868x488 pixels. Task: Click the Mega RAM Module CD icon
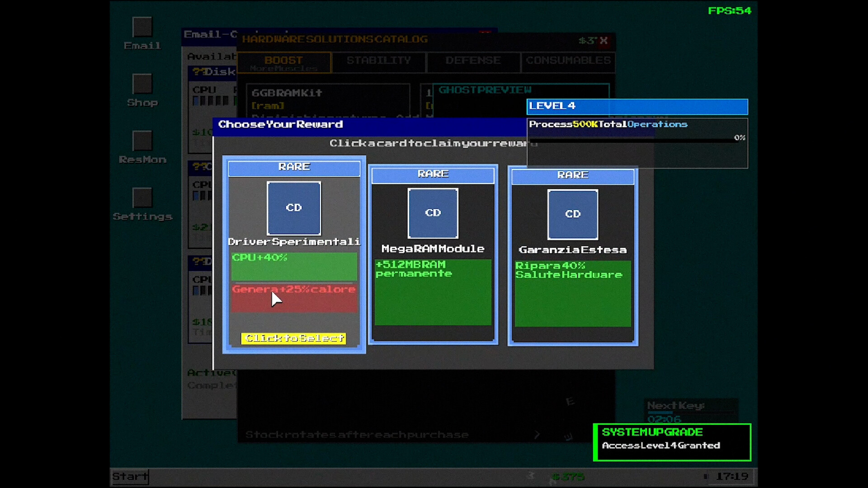click(433, 213)
